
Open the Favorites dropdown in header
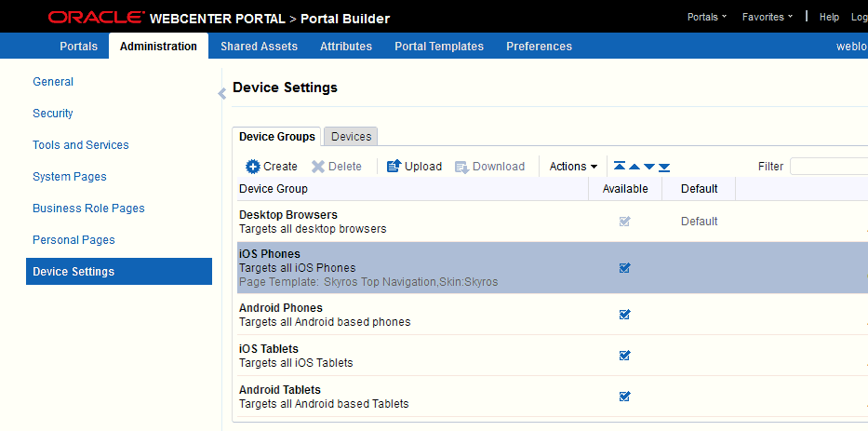click(x=768, y=17)
